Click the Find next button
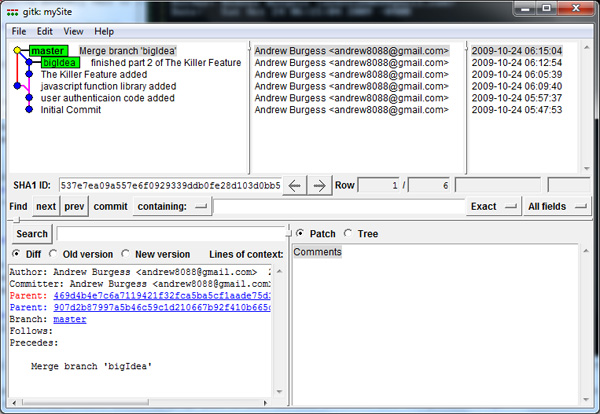Viewport: 600px width, 414px height. click(46, 207)
